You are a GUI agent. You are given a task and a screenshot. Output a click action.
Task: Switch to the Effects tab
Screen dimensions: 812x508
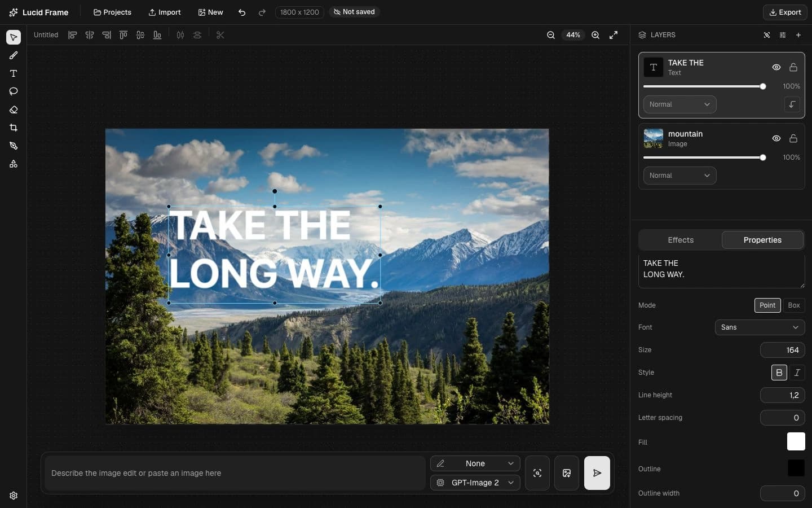[x=681, y=240]
